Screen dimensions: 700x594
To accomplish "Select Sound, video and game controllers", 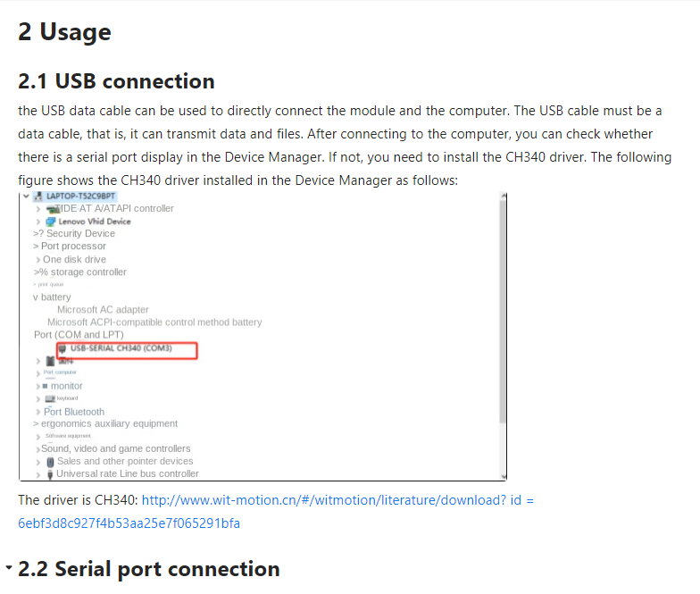I will pos(116,448).
